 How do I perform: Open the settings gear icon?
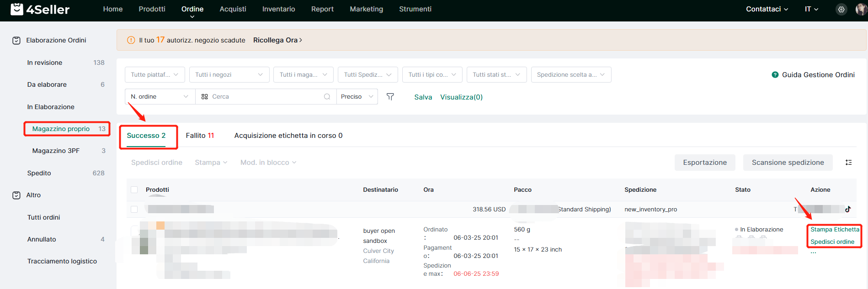tap(841, 9)
